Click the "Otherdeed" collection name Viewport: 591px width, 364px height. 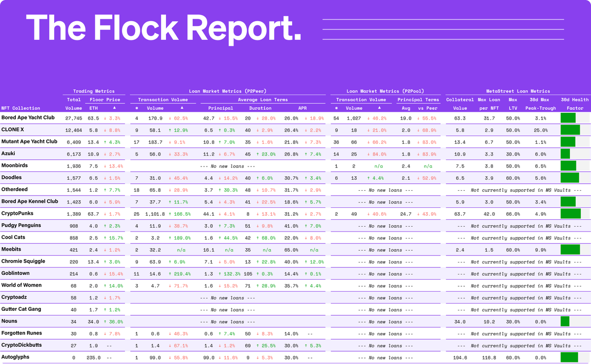click(15, 189)
